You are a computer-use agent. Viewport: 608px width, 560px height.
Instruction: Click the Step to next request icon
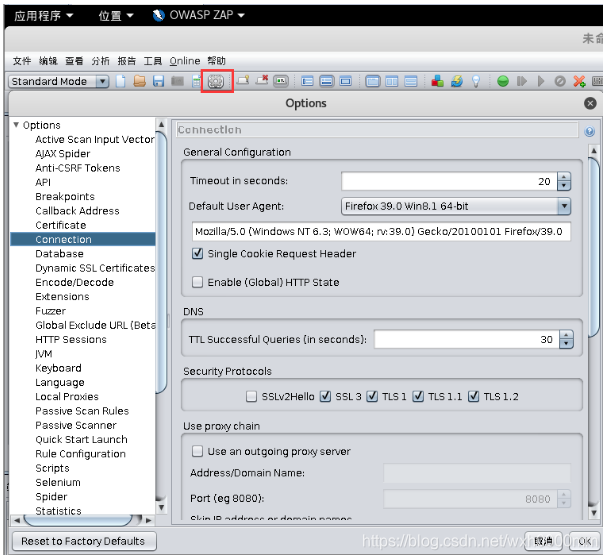point(522,81)
